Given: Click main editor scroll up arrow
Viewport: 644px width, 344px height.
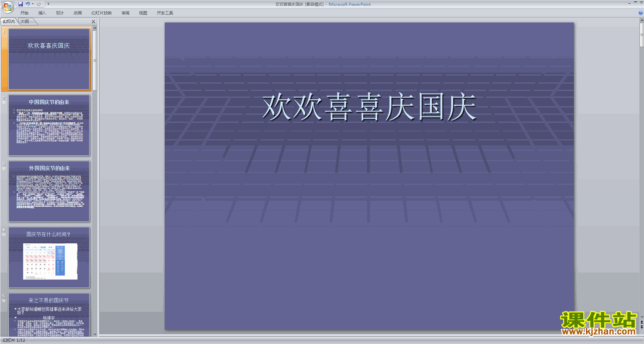Looking at the screenshot, I should 642,20.
